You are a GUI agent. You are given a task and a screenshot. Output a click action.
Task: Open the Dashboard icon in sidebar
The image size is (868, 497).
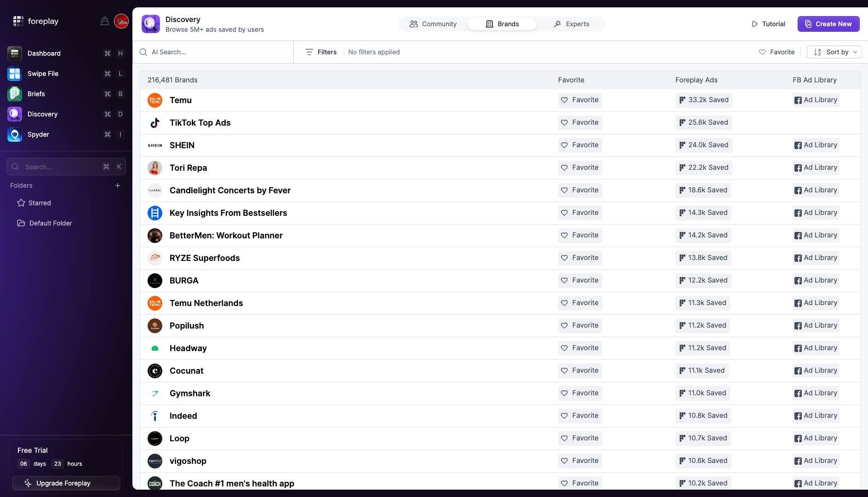pos(15,53)
